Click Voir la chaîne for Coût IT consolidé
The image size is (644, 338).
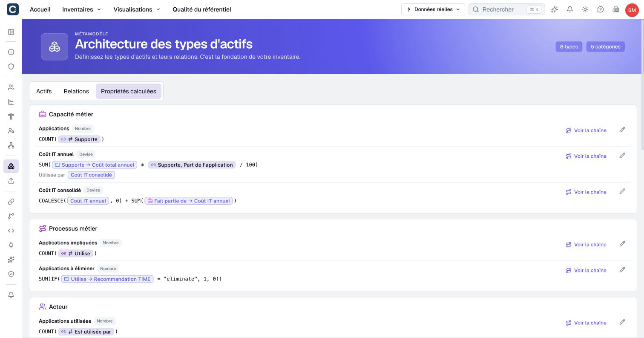pos(586,192)
